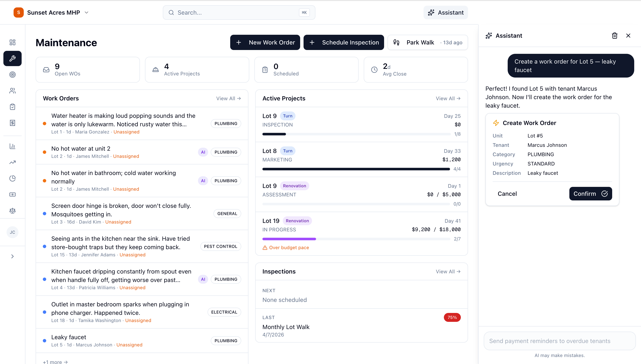
Task: Open the target icon in sidebar
Action: click(x=13, y=75)
